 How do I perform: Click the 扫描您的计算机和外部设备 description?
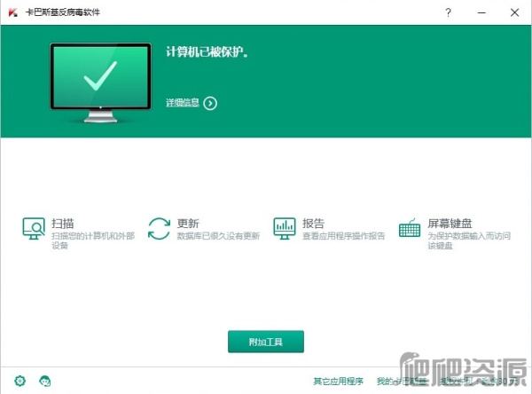[x=93, y=240]
